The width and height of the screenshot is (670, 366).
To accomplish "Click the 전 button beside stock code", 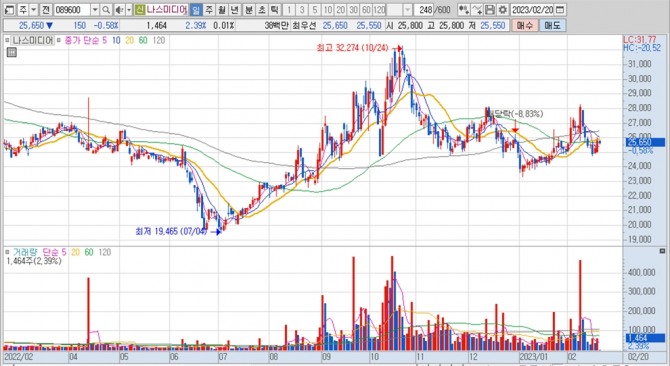I will point(45,9).
